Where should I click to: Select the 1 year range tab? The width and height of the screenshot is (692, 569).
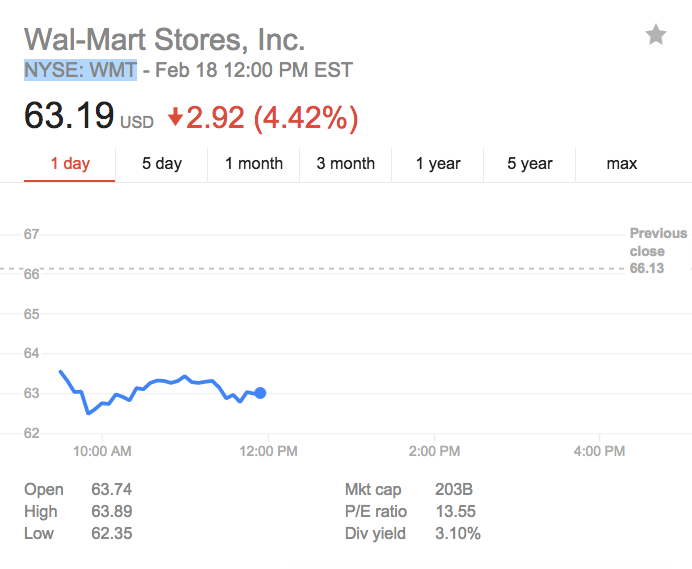(438, 164)
